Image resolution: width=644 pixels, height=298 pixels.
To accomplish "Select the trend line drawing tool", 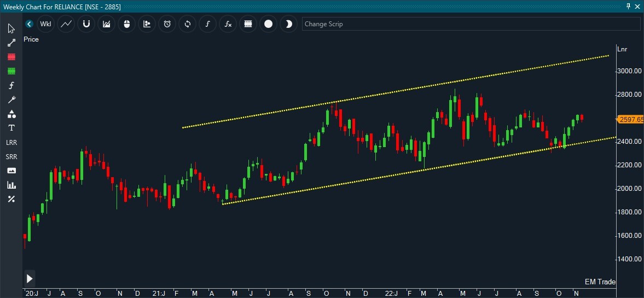I will click(x=11, y=43).
